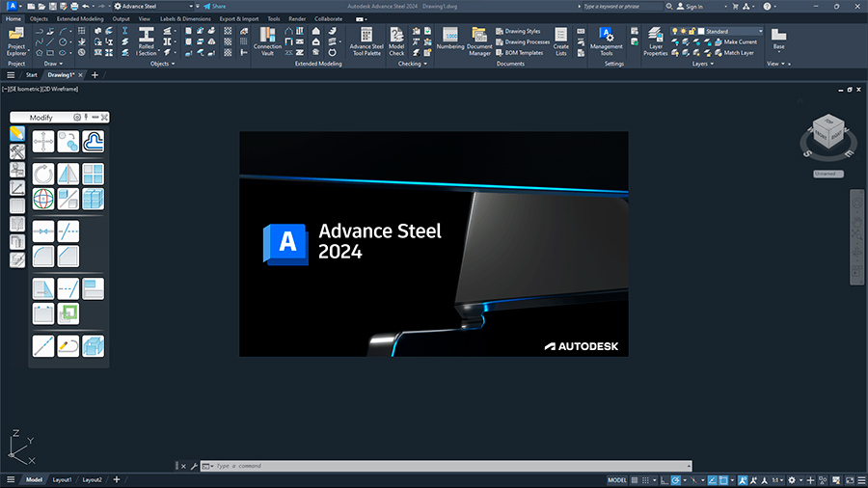The image size is (868, 488).
Task: Click the Sign In button
Action: (689, 6)
